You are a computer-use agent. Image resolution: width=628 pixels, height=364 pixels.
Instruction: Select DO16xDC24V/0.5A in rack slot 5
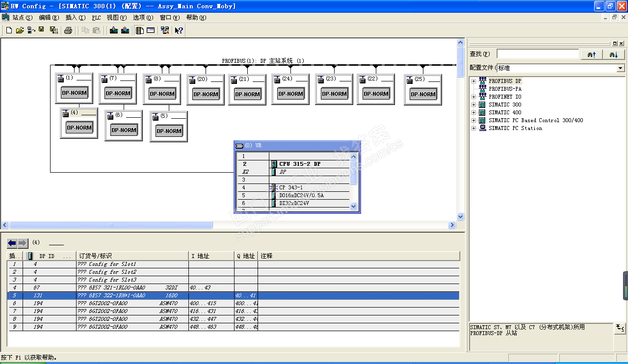click(301, 195)
